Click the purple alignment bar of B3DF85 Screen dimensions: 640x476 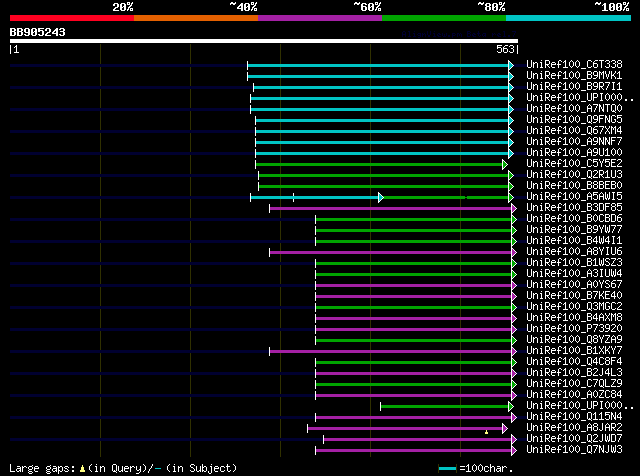point(391,209)
